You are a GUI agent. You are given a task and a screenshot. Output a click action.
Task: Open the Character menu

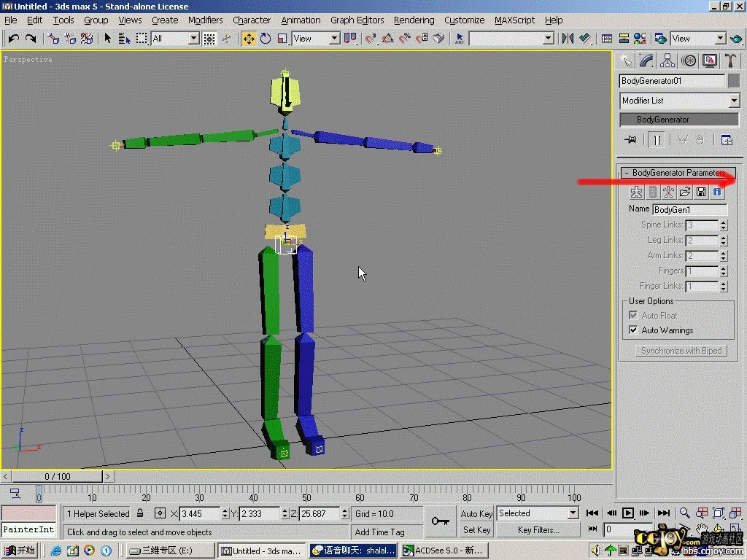click(x=252, y=20)
